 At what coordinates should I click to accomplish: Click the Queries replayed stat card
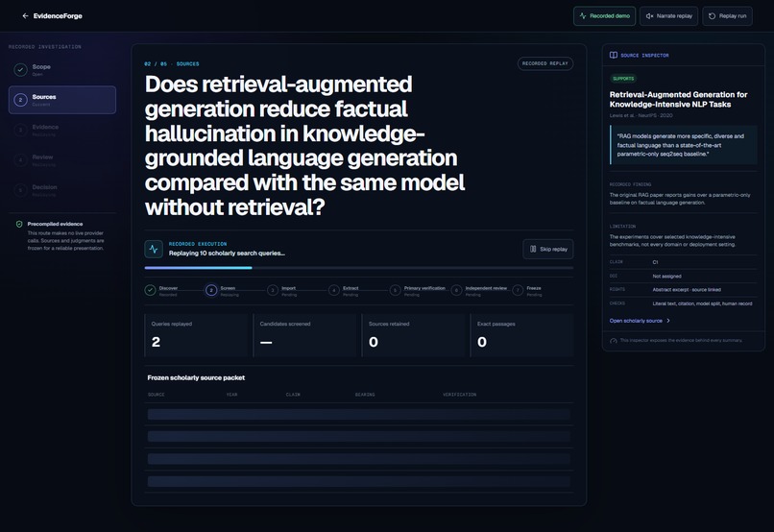(196, 335)
